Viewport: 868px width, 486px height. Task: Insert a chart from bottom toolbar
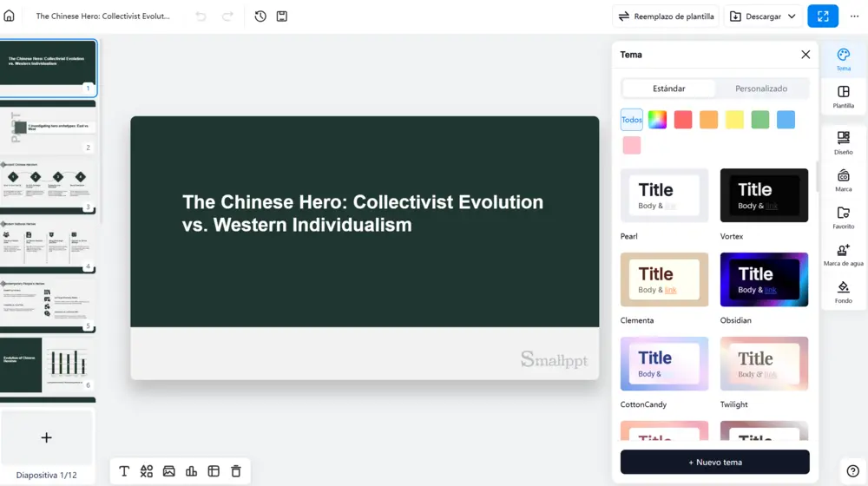tap(191, 471)
